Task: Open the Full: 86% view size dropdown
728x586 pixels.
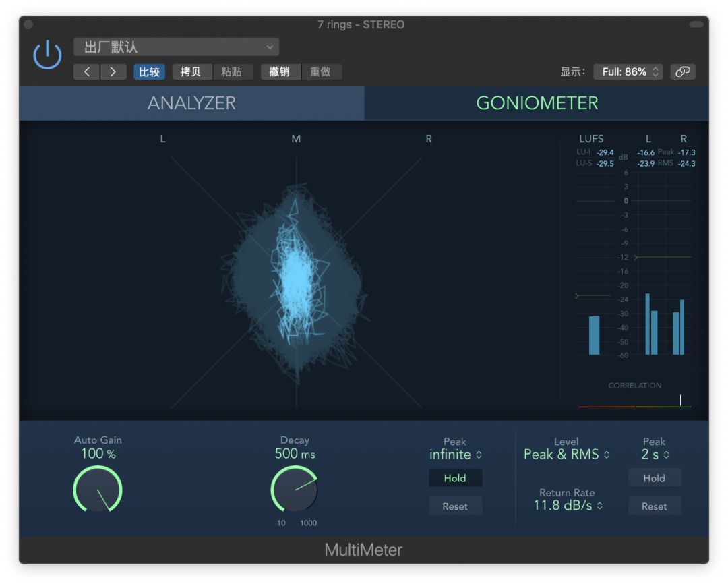Action: pos(628,71)
